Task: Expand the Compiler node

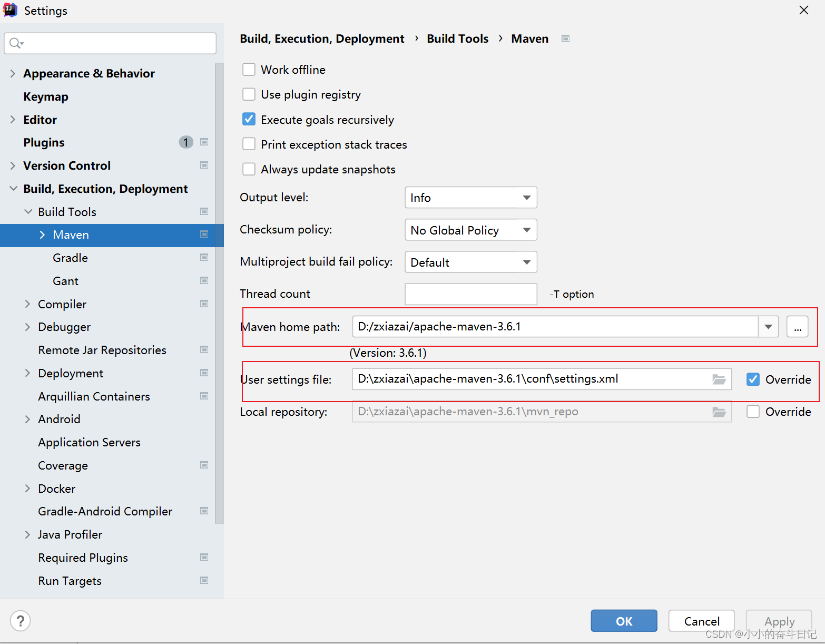Action: [x=27, y=304]
